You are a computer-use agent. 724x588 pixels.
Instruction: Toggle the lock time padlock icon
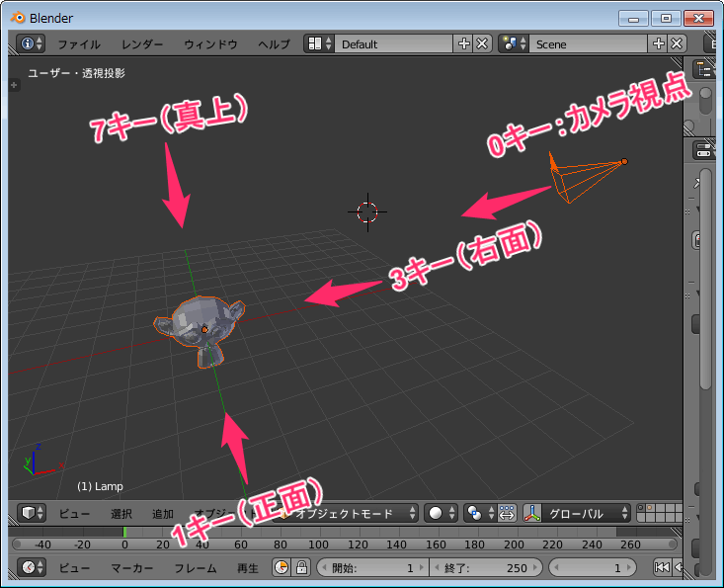[x=301, y=567]
